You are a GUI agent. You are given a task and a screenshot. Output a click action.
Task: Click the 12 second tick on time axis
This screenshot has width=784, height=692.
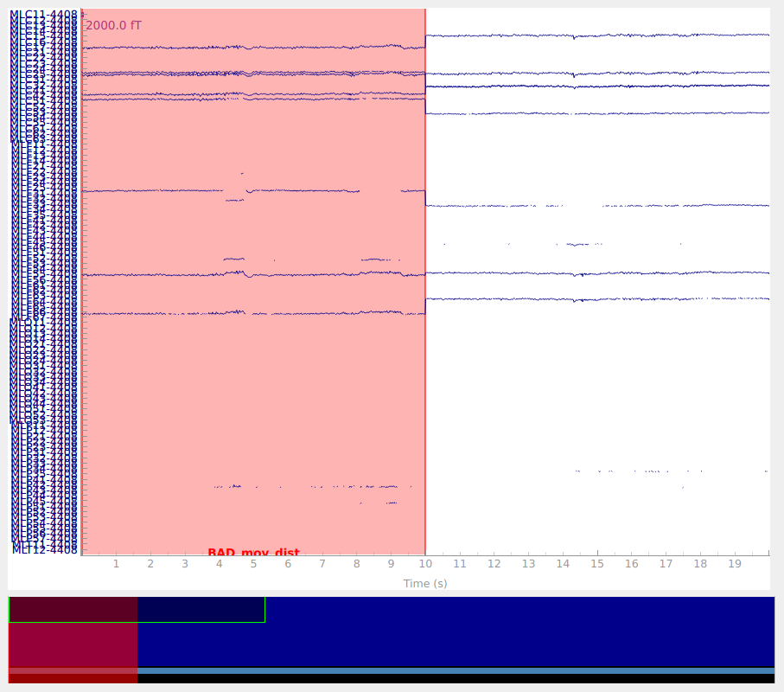click(494, 564)
